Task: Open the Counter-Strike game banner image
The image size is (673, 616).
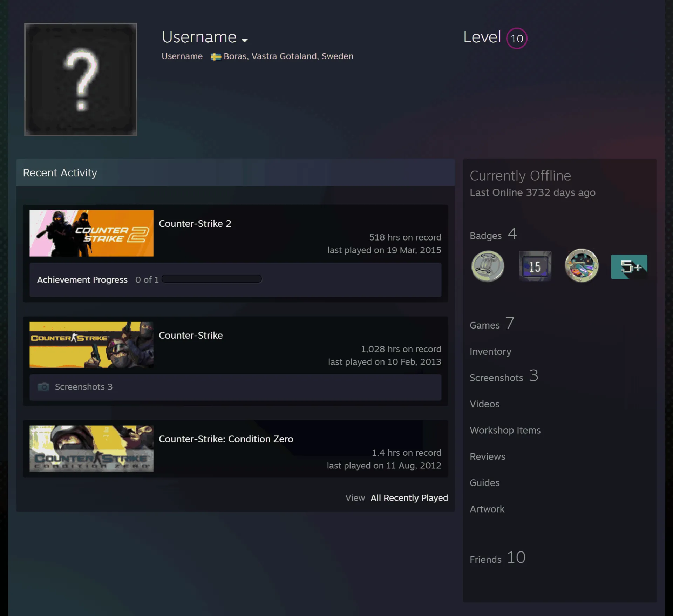Action: [91, 345]
